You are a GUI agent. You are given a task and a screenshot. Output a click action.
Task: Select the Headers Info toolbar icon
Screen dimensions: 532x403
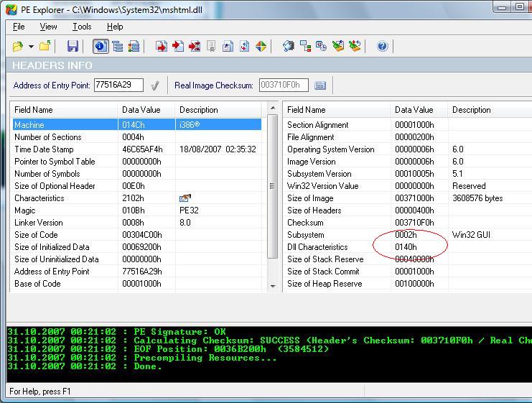click(x=101, y=46)
